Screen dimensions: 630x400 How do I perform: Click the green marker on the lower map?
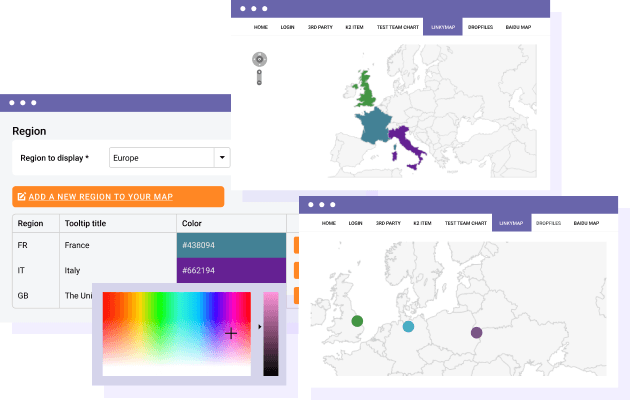click(358, 321)
